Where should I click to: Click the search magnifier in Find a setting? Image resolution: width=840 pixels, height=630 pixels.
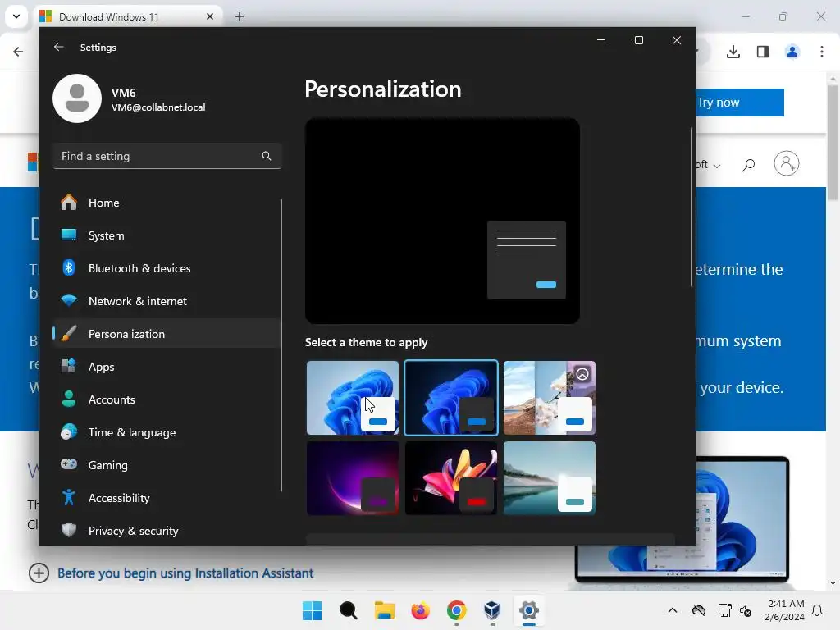(x=267, y=156)
